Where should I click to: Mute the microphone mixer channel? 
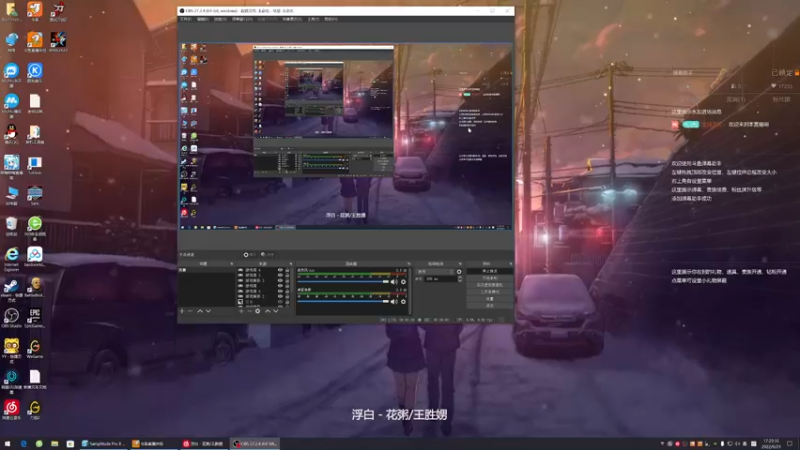click(394, 282)
